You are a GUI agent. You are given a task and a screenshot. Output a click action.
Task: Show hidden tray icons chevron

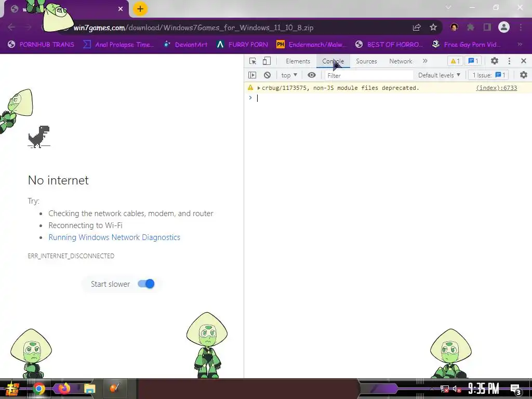[432, 389]
